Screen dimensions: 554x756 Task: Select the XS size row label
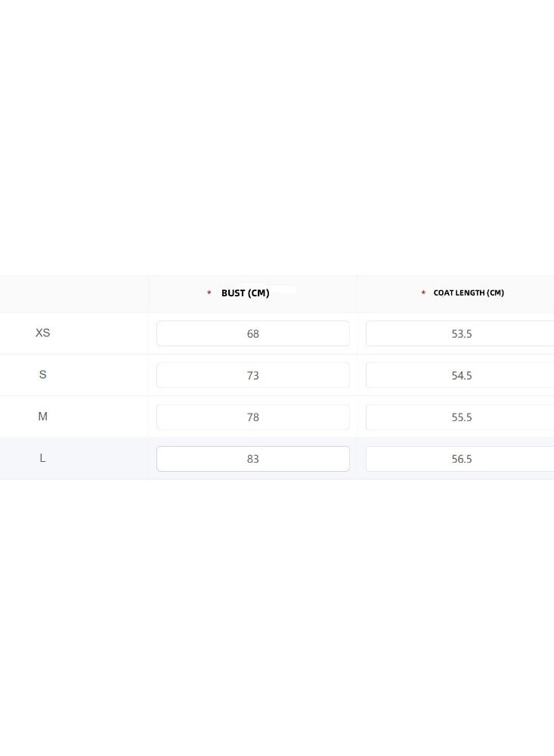click(42, 333)
